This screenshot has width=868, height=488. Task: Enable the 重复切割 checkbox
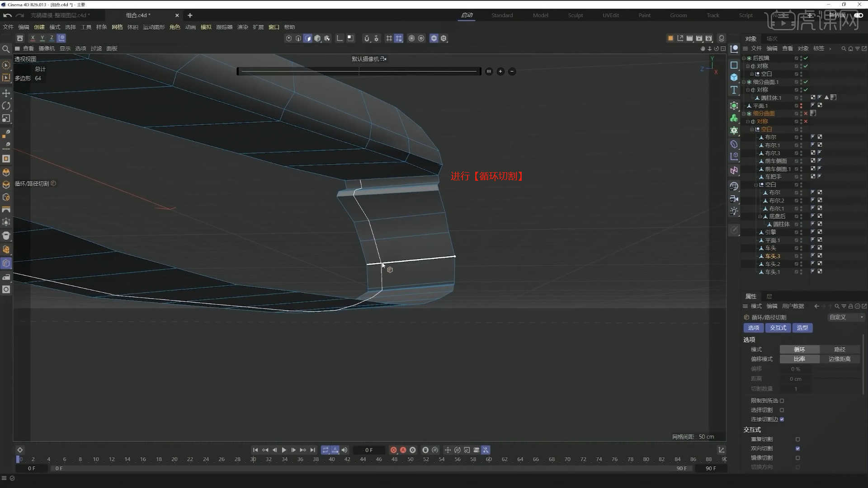(797, 439)
